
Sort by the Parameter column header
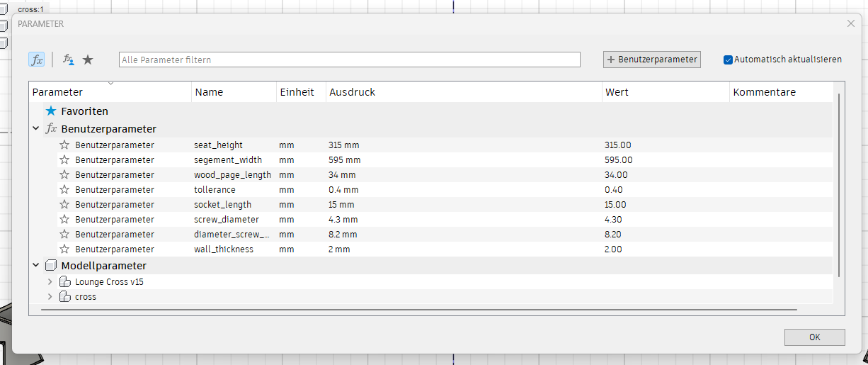[x=110, y=92]
